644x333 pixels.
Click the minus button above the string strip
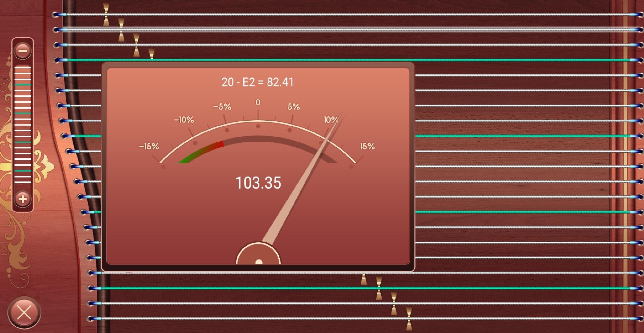pyautogui.click(x=23, y=51)
